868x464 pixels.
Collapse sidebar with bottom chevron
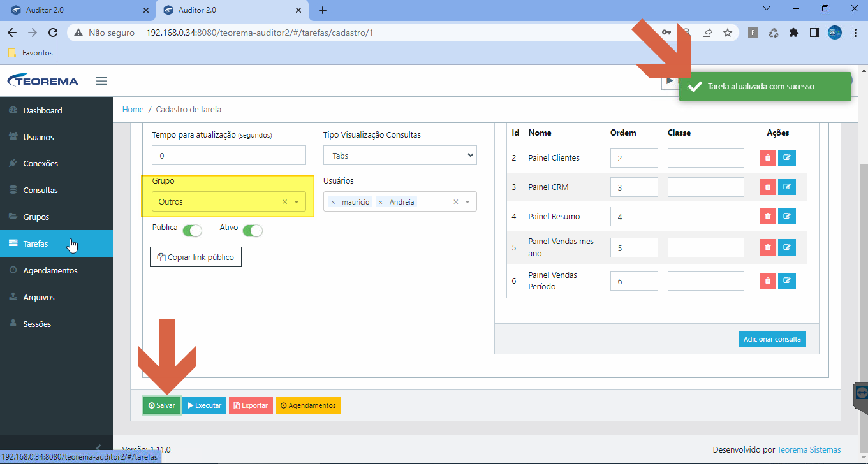pyautogui.click(x=98, y=447)
